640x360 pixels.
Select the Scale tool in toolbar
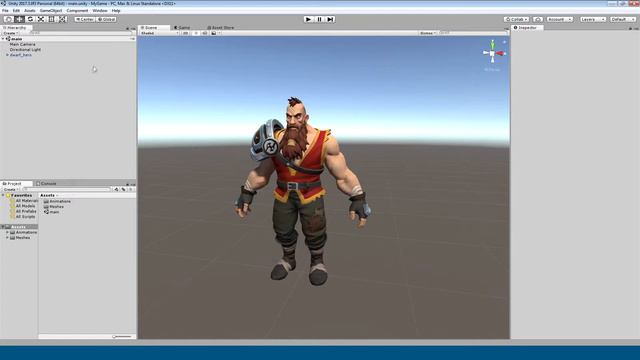pos(41,19)
